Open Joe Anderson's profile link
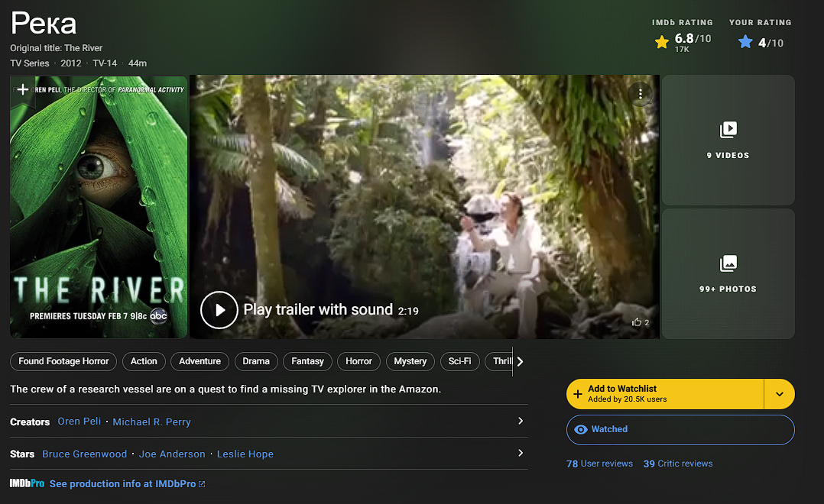Image resolution: width=824 pixels, height=504 pixels. (172, 454)
